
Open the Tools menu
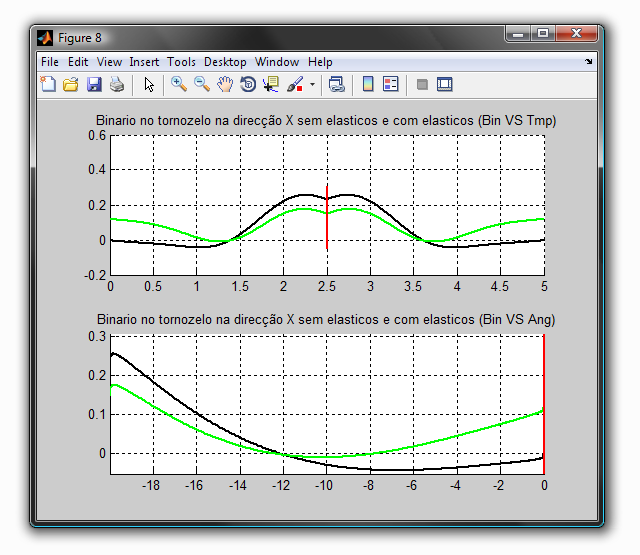(181, 62)
